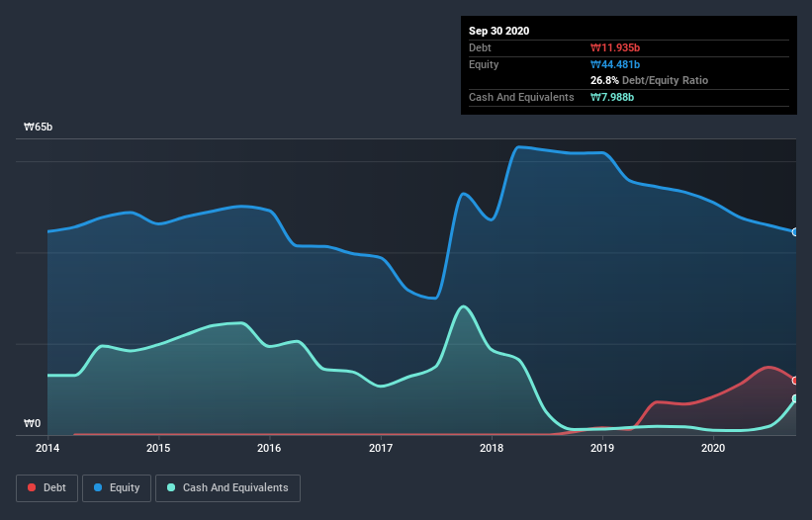Viewport: 812px width, 520px height.
Task: Select the blue Equity endpoint marker on chart
Action: (795, 232)
